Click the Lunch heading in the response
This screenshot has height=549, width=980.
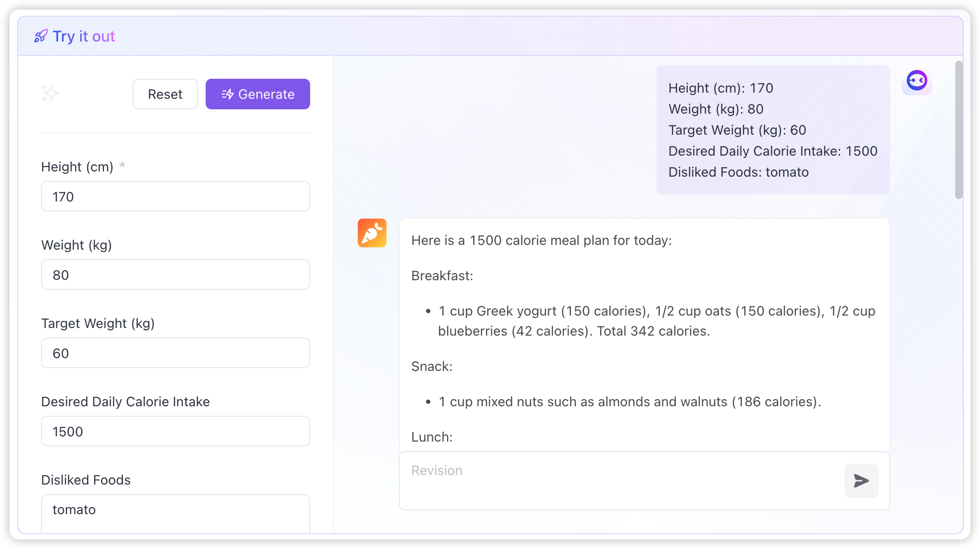pos(432,437)
